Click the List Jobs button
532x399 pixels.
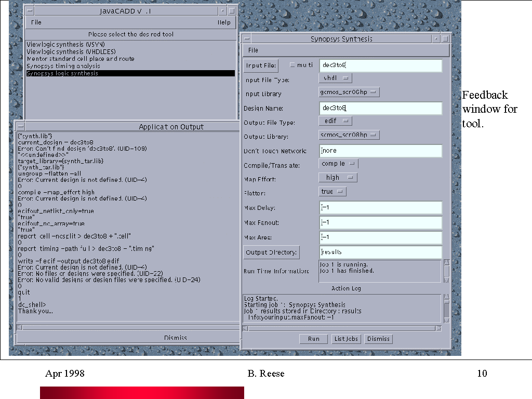tap(346, 339)
